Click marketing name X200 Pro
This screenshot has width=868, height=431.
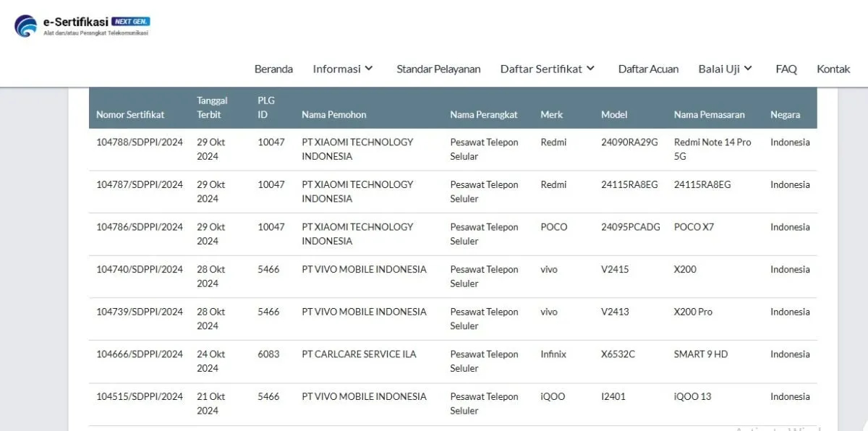tap(693, 312)
